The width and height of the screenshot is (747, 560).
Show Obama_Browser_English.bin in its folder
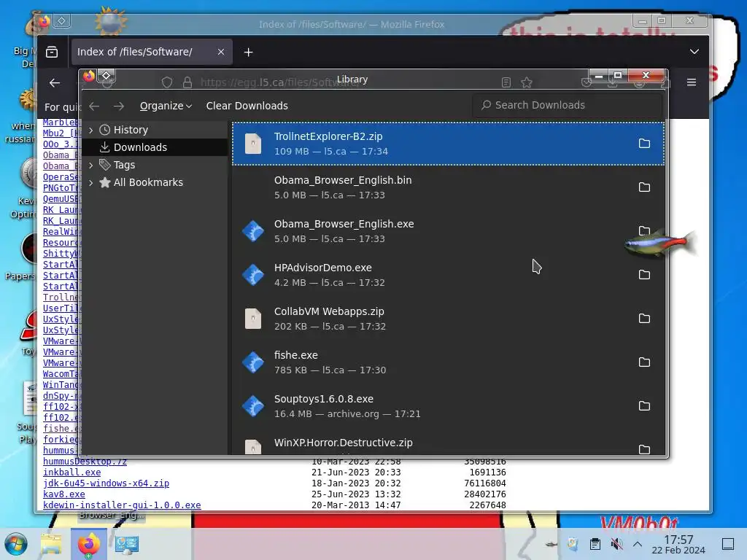644,187
